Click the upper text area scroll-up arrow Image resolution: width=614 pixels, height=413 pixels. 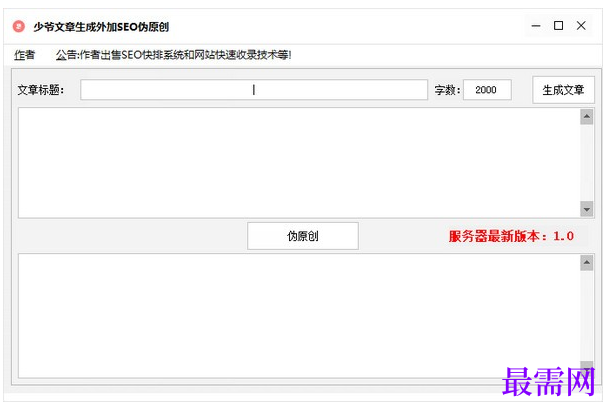tap(586, 117)
